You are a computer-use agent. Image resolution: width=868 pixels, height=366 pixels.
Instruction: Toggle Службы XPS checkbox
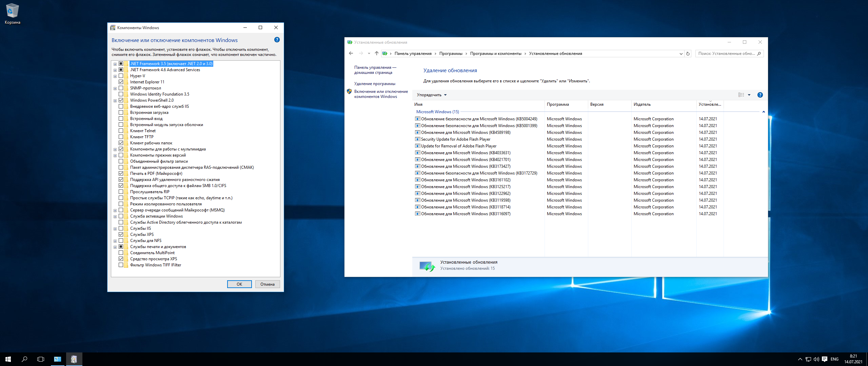[x=121, y=235]
